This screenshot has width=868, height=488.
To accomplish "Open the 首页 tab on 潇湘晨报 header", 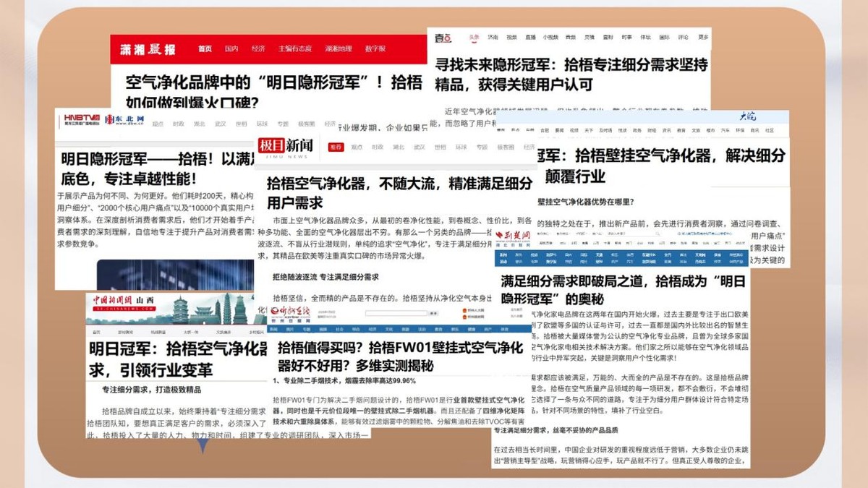I will 205,48.
